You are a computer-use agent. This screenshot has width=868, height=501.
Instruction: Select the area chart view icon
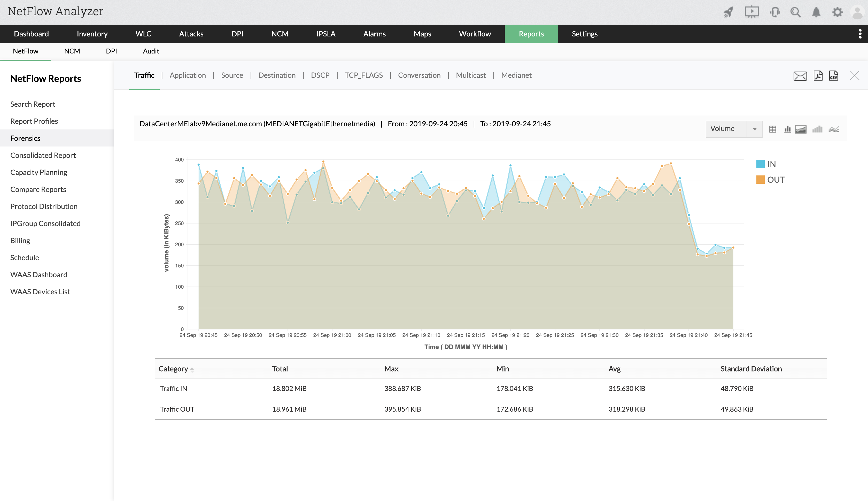click(801, 129)
